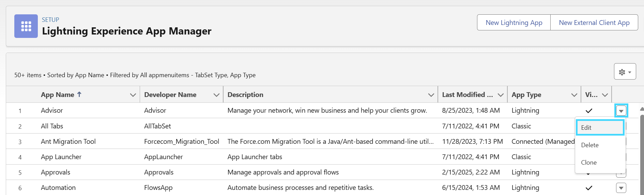Click the 11/28/2023, 7:13 PM date
The width and height of the screenshot is (644, 195).
472,141
